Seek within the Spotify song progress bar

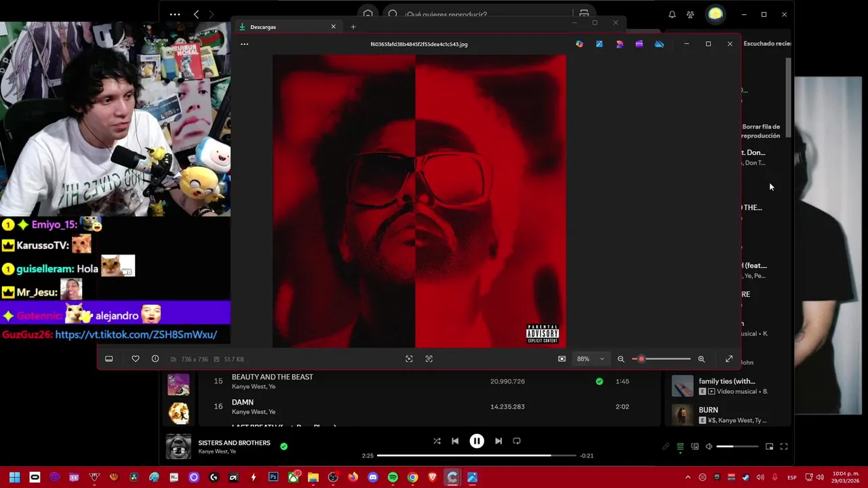point(477,455)
